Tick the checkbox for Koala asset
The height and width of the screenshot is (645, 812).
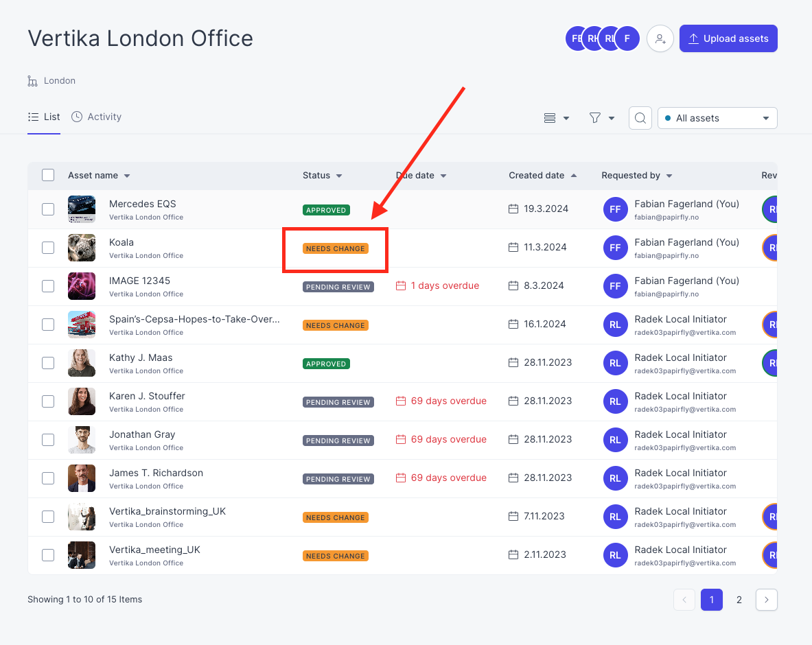click(x=48, y=248)
